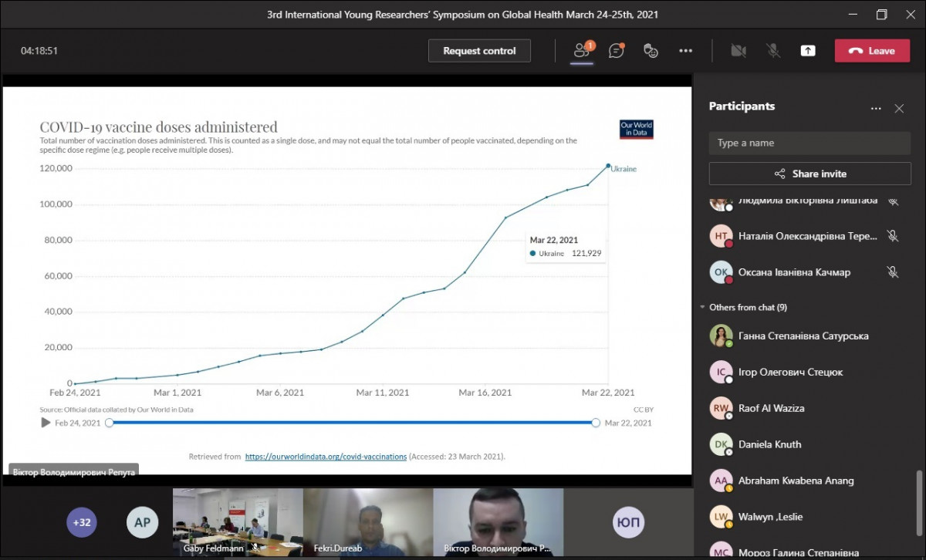
Task: Click the share content tray icon
Action: [x=807, y=51]
